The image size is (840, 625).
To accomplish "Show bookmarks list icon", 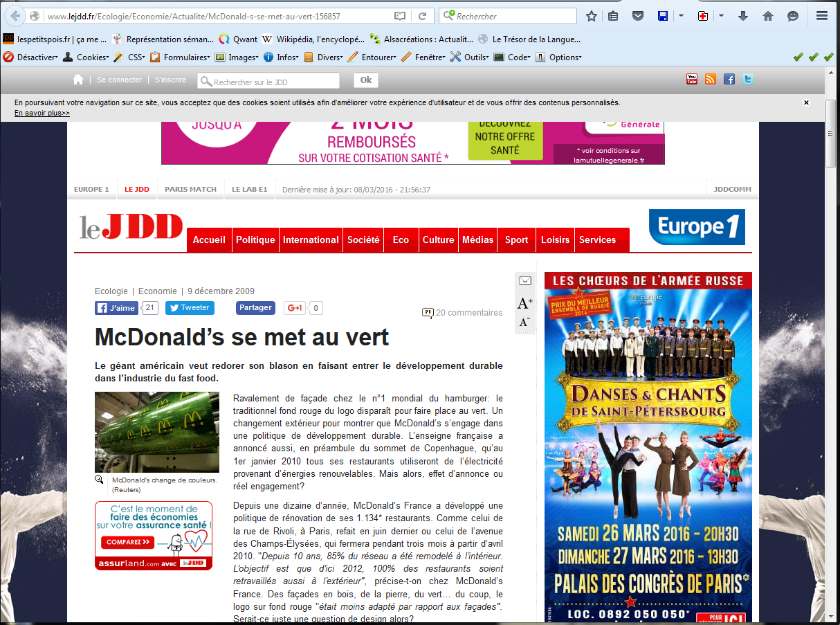I will click(x=613, y=16).
